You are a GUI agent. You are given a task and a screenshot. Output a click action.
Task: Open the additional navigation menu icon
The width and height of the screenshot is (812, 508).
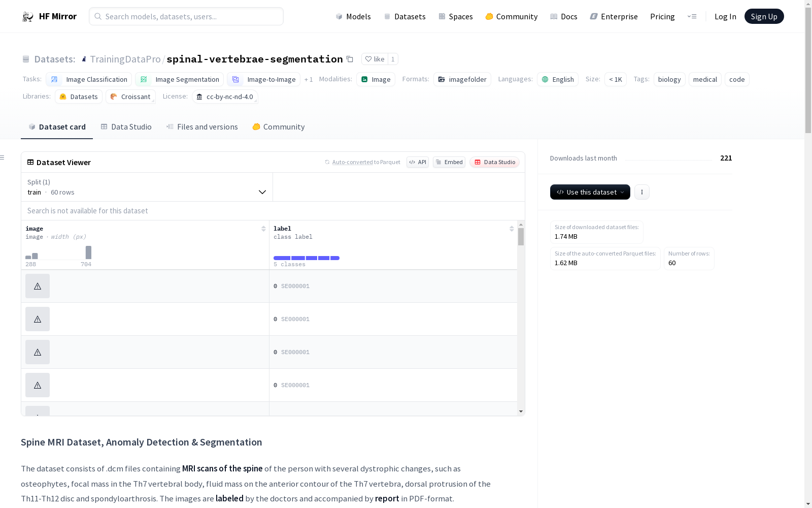coord(692,16)
